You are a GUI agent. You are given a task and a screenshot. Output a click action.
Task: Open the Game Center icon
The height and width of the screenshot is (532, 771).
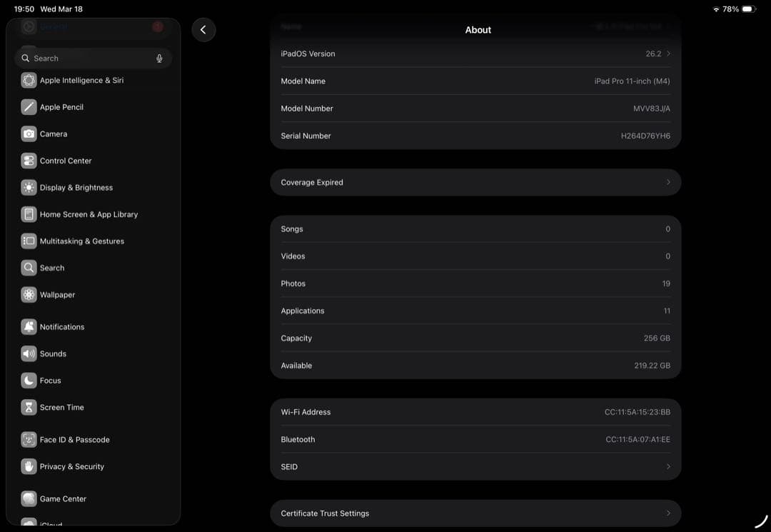(29, 498)
